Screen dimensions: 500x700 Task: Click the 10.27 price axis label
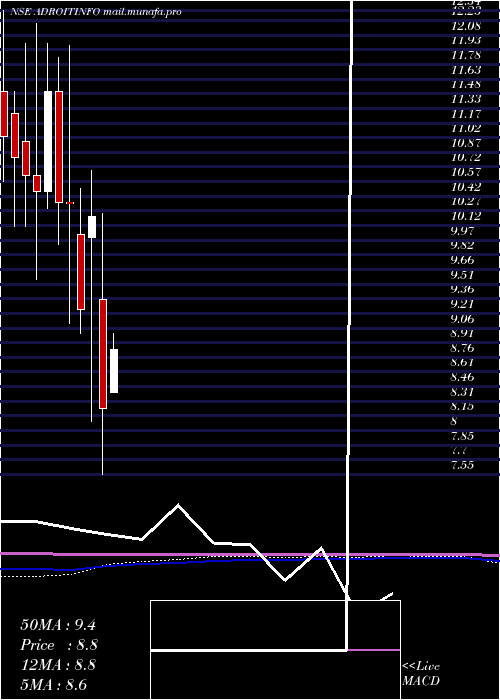click(466, 202)
